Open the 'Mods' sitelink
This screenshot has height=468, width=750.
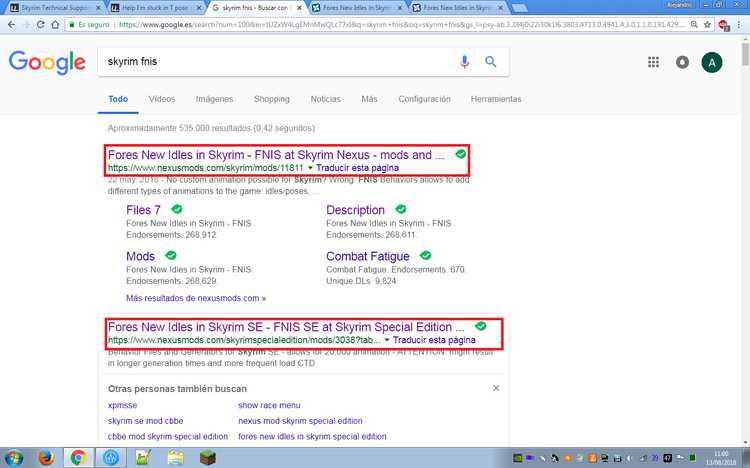coord(141,256)
